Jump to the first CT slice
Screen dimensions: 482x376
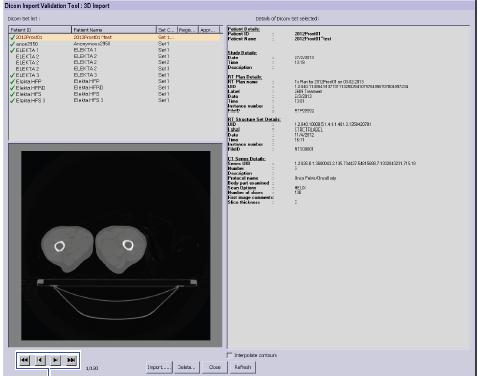[x=25, y=360]
